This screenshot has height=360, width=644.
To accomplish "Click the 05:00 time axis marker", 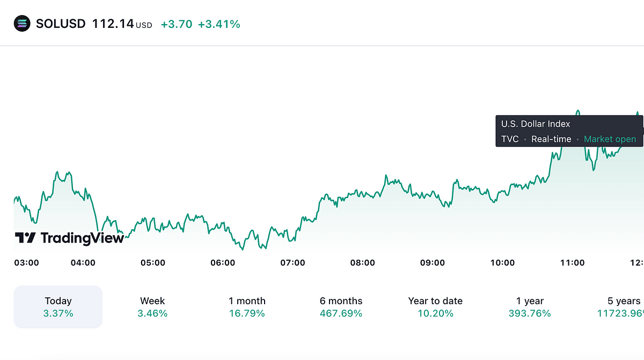I will (152, 263).
